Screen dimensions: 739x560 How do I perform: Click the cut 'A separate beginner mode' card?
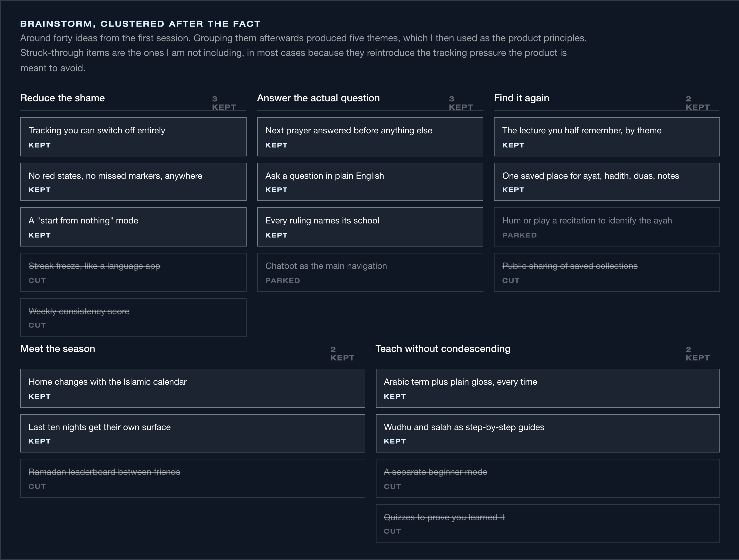pyautogui.click(x=548, y=479)
